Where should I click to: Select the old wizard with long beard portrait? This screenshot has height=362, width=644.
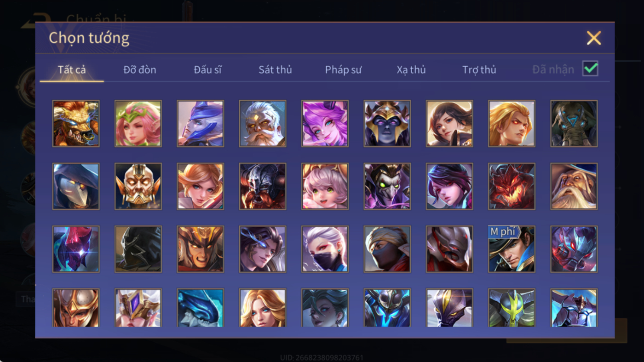574,186
